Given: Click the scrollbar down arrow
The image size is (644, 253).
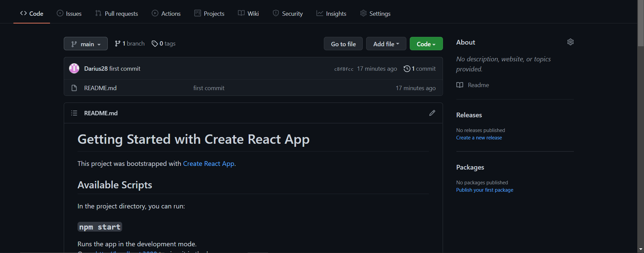Looking at the screenshot, I should (x=641, y=250).
